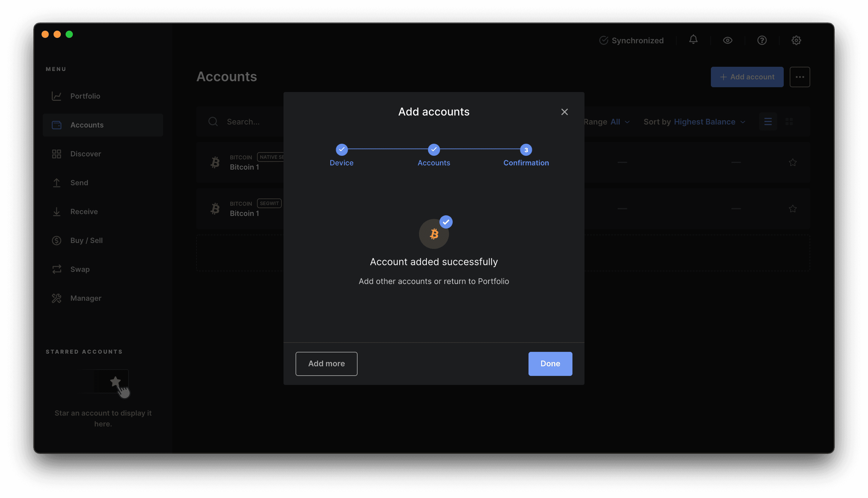868x498 pixels.
Task: Open the Buy / Sell section
Action: click(86, 240)
